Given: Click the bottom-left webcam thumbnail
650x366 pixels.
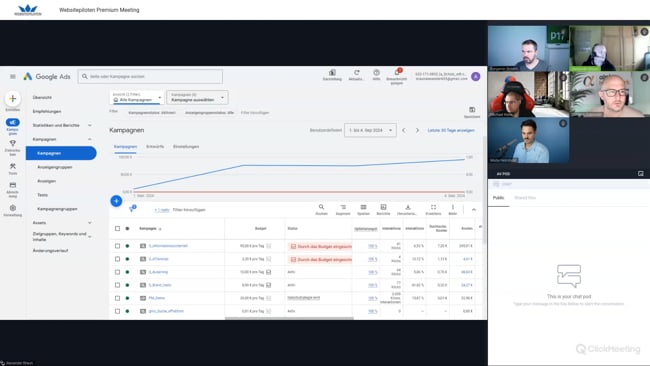Looking at the screenshot, I should [529, 141].
